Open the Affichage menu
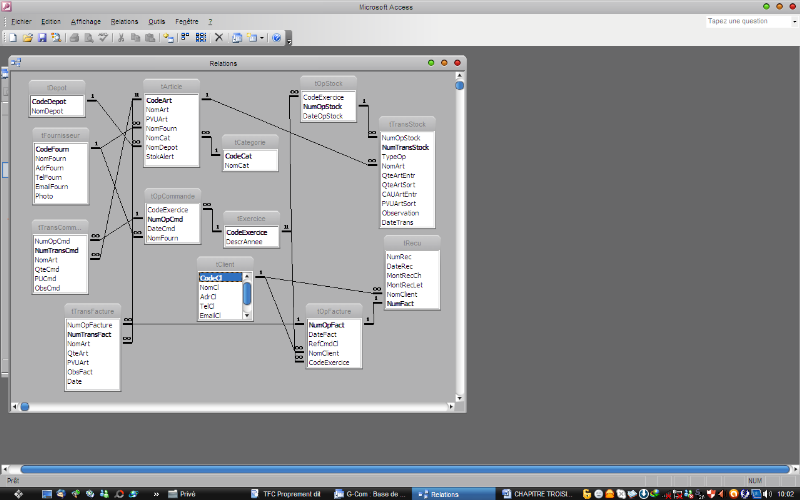 pyautogui.click(x=86, y=20)
